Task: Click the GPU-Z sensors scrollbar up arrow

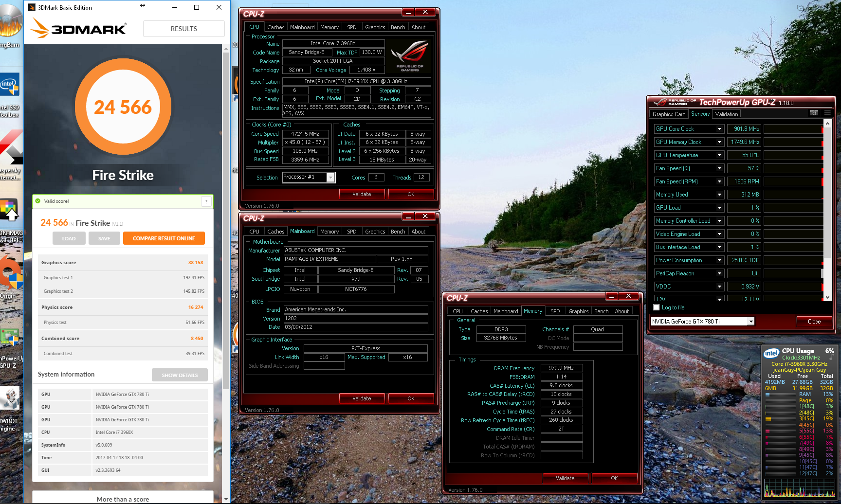Action: (x=827, y=124)
